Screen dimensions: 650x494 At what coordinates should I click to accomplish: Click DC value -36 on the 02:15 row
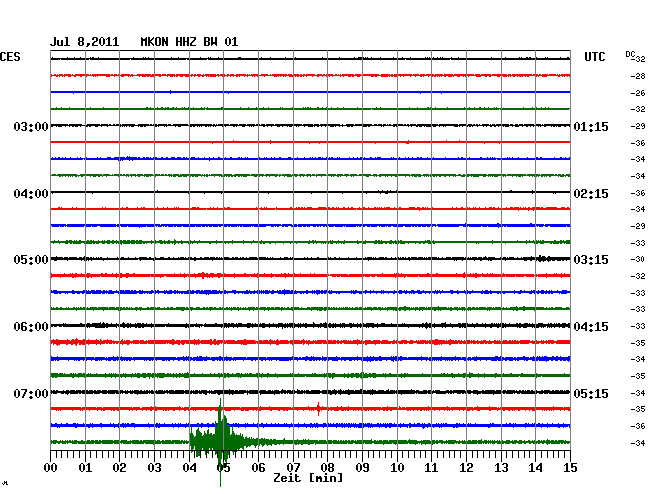pyautogui.click(x=638, y=193)
